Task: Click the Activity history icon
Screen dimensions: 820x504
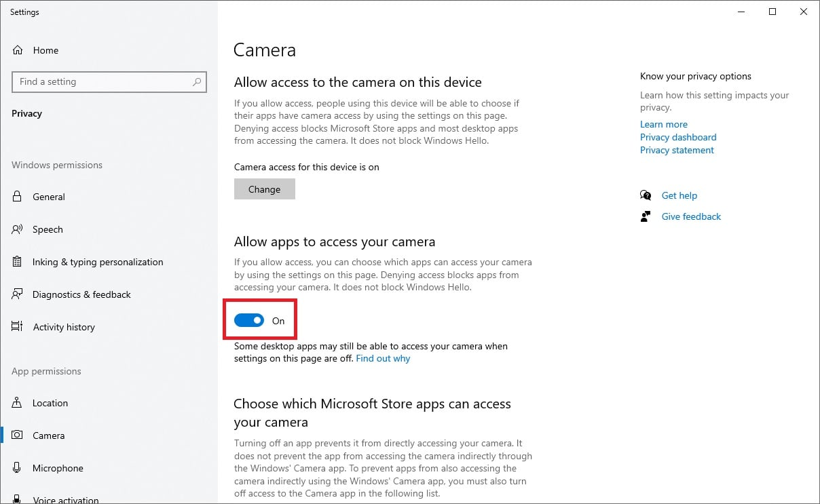Action: coord(18,327)
